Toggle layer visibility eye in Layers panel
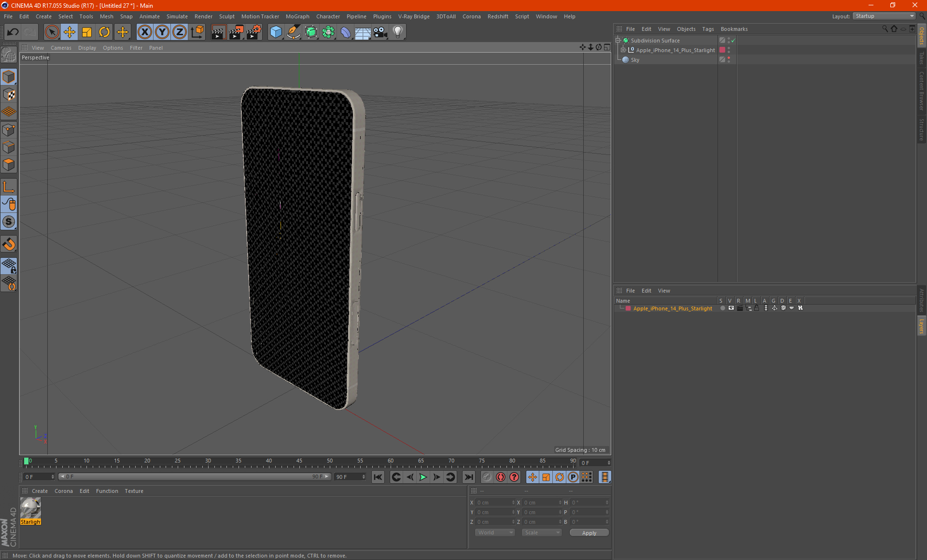The width and height of the screenshot is (927, 560). (731, 308)
